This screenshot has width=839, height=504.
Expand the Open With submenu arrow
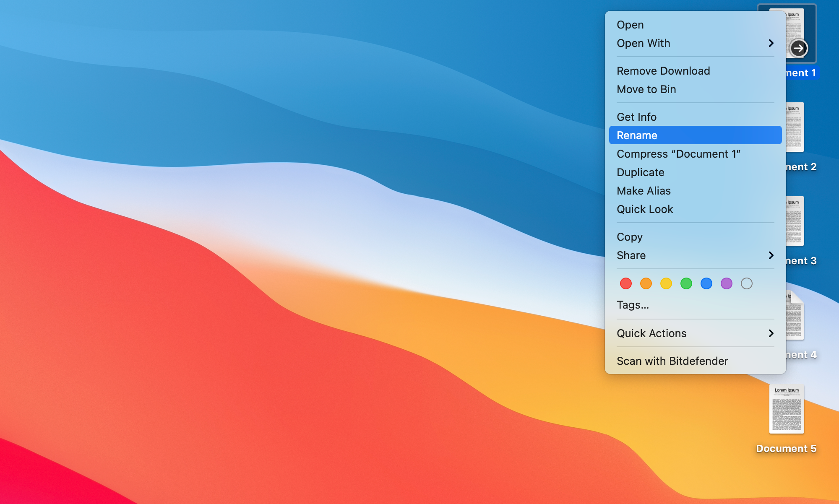point(771,43)
